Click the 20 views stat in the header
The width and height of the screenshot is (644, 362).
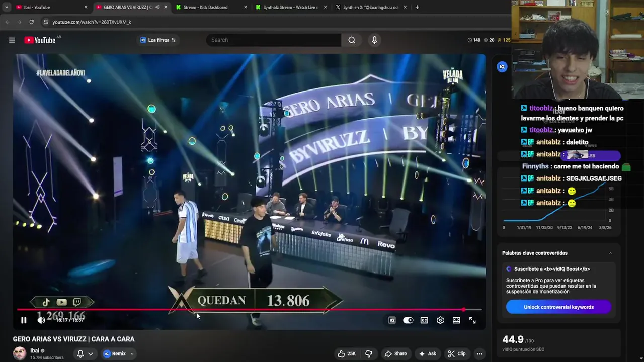pos(489,40)
